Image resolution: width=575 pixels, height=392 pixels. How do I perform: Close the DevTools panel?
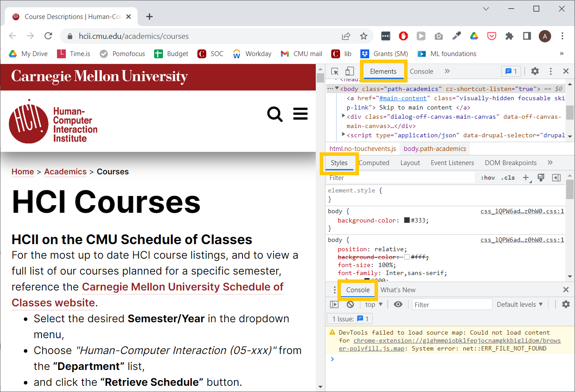coord(566,71)
